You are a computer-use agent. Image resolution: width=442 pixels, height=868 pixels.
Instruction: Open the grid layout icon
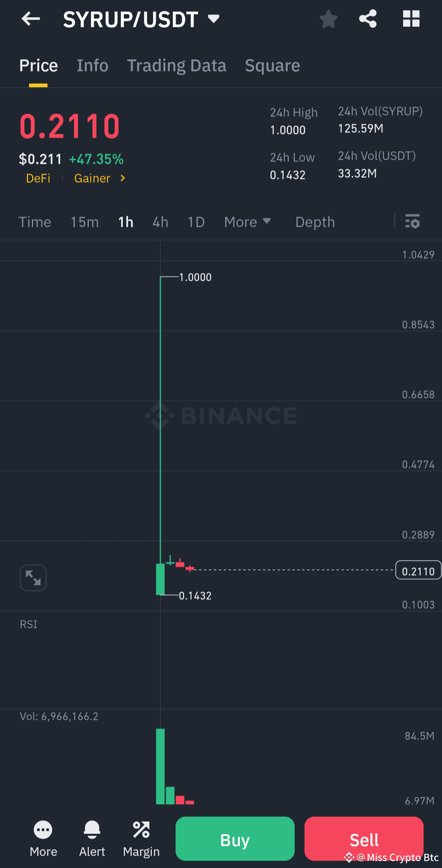coord(411,19)
